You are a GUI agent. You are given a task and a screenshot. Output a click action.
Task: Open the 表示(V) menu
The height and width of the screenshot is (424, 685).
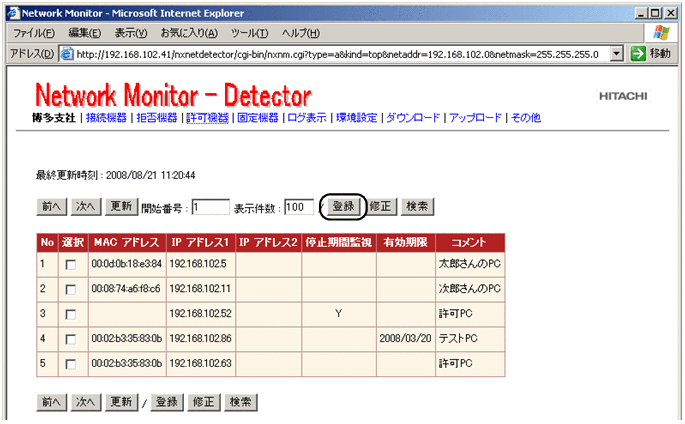(131, 33)
